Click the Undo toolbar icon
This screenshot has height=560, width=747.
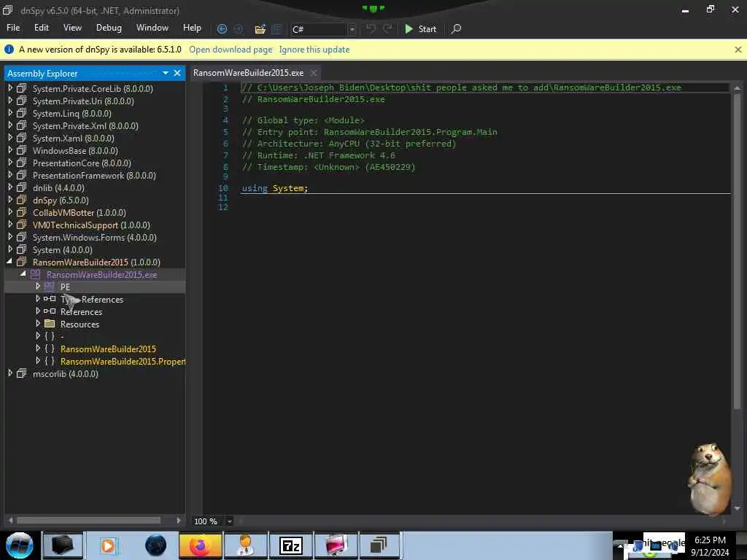click(x=371, y=28)
